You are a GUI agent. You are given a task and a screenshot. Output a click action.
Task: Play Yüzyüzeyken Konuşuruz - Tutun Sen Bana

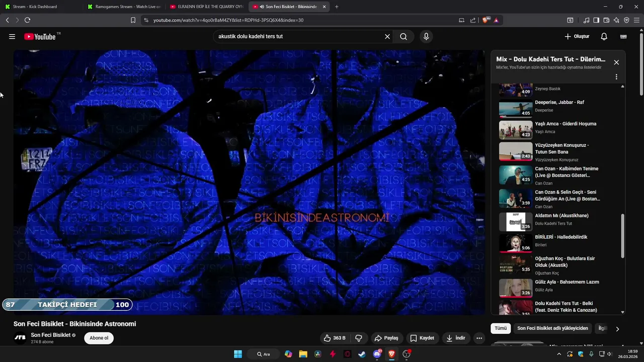tap(557, 152)
